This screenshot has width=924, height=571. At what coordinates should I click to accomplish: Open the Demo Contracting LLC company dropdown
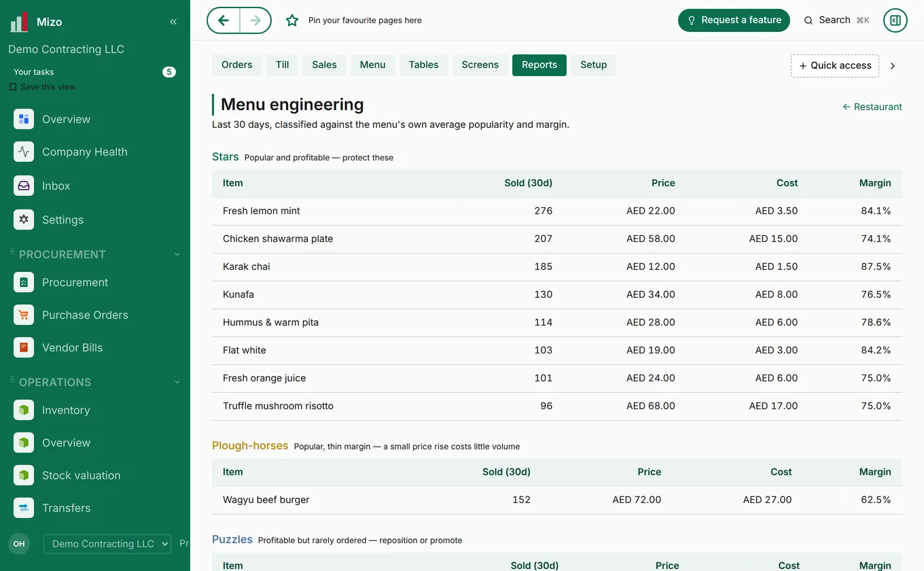point(107,544)
